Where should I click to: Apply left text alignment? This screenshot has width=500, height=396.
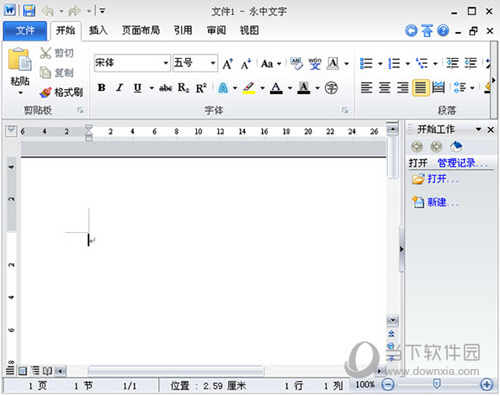(x=366, y=88)
